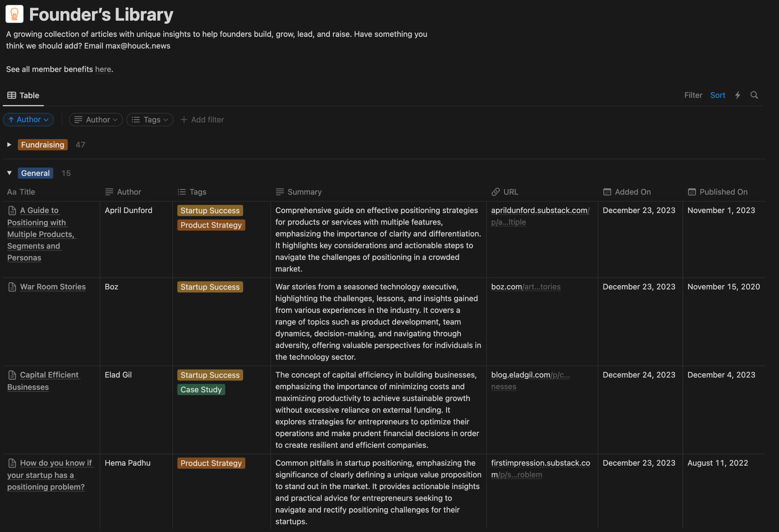This screenshot has width=779, height=532.
Task: Collapse the General group
Action: (9, 173)
